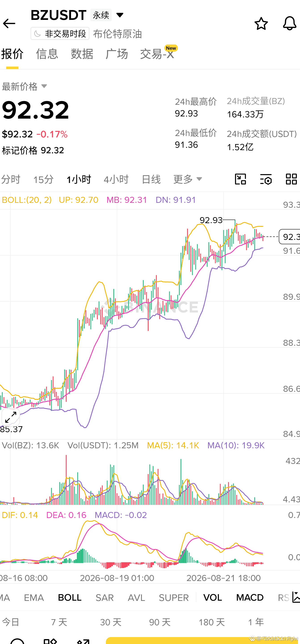Tap the 85.37 low price marker on chart
The image size is (300, 644).
(11, 429)
